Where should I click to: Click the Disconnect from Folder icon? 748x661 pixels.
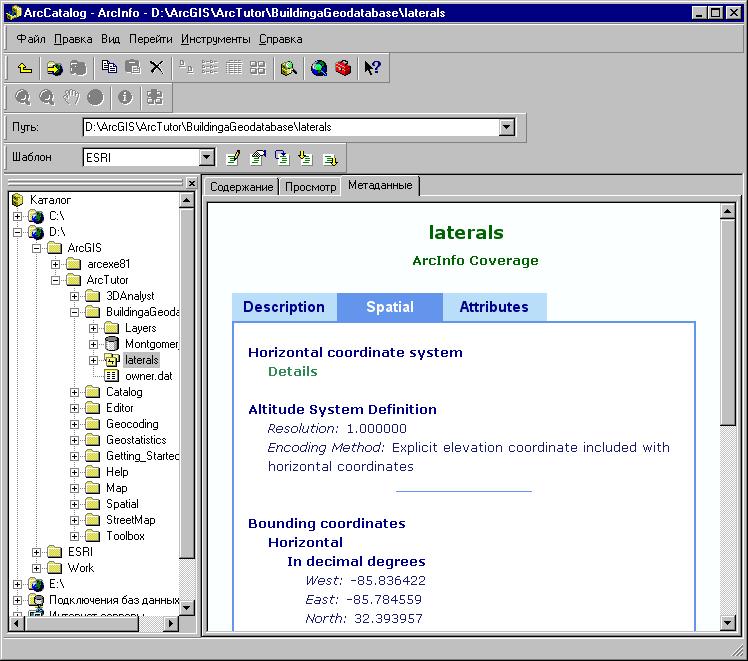pyautogui.click(x=78, y=68)
